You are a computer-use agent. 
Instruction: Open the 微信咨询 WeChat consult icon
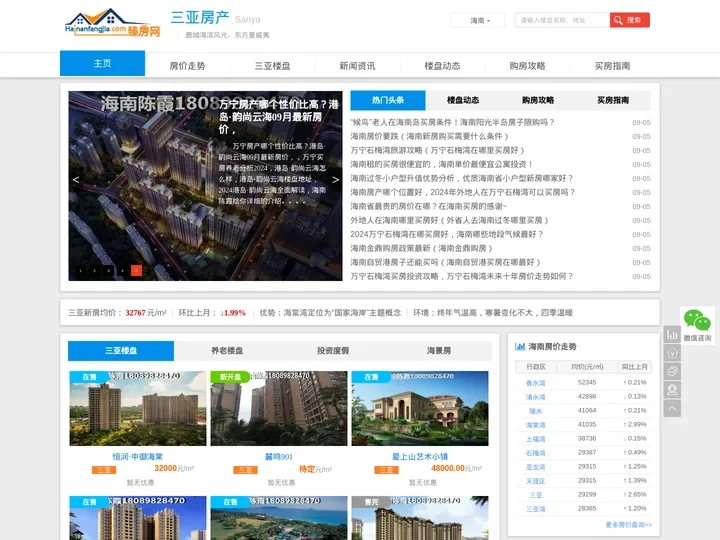(x=697, y=325)
